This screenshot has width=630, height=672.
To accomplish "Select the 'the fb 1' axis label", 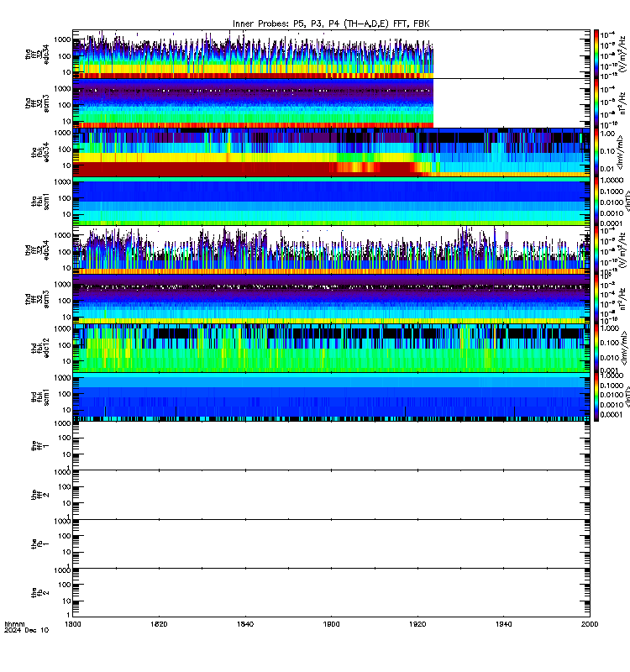I will (x=40, y=543).
